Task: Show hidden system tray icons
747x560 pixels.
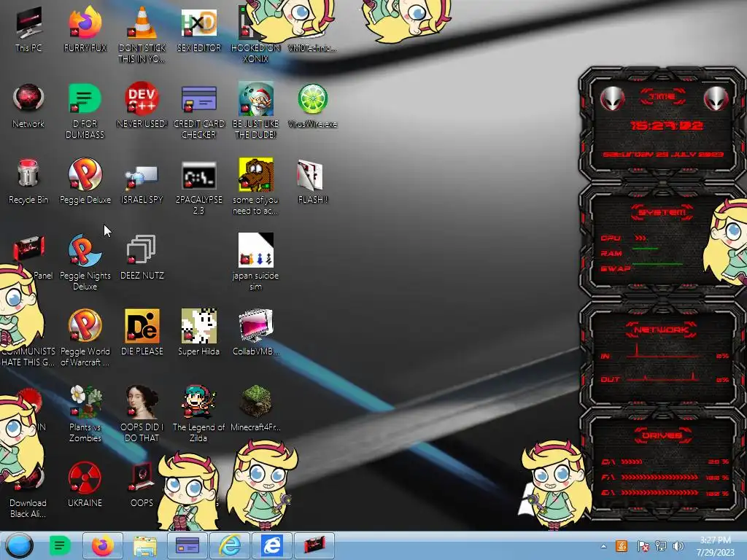Action: [603, 546]
